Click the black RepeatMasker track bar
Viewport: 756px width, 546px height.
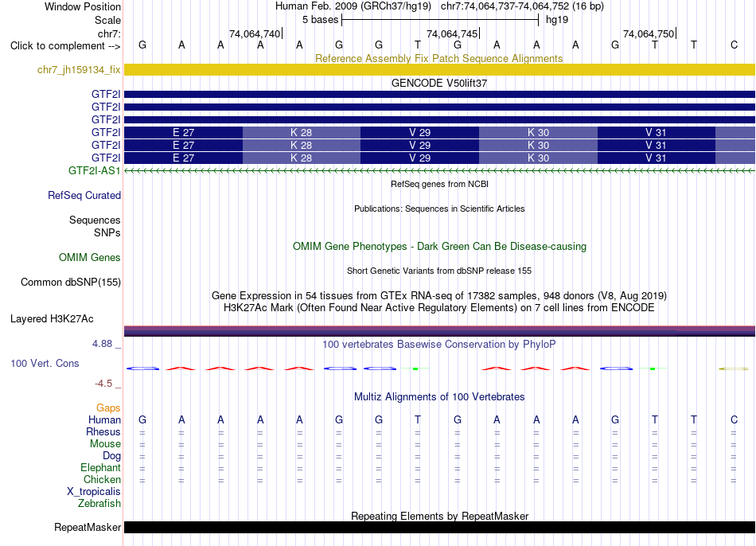coord(439,527)
